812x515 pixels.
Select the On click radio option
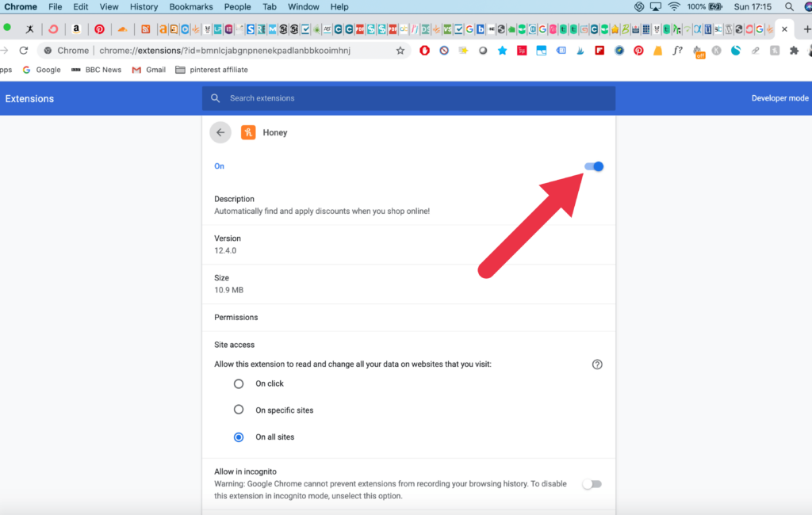tap(238, 383)
